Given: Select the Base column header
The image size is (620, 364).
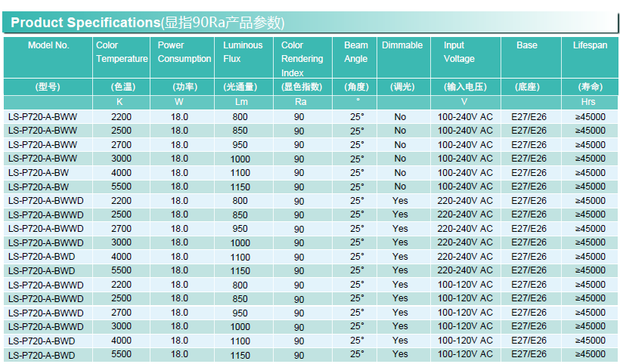Looking at the screenshot, I should click(527, 45).
